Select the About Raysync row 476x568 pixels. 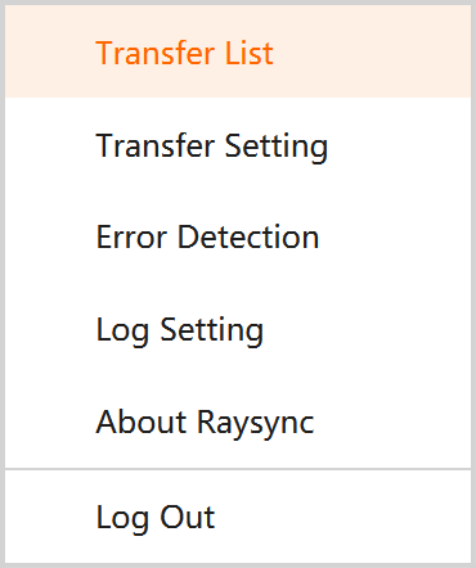point(238,422)
